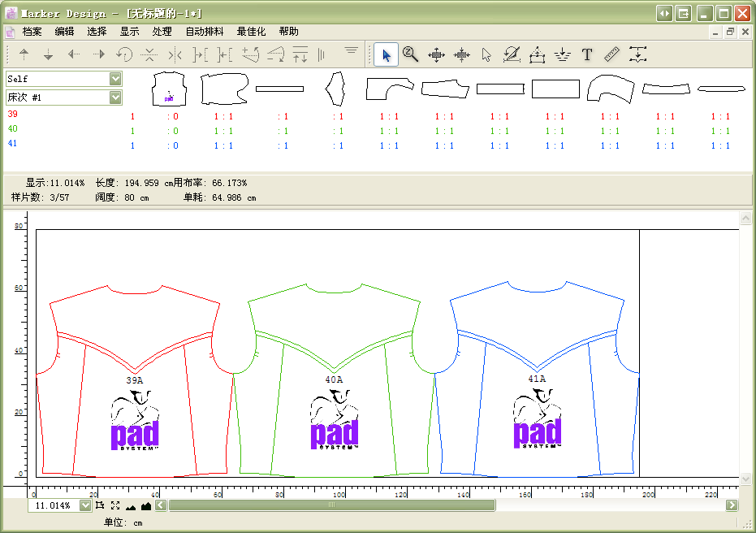The width and height of the screenshot is (756, 533).
Task: Toggle size 39 quantity for first piece
Action: pos(174,116)
